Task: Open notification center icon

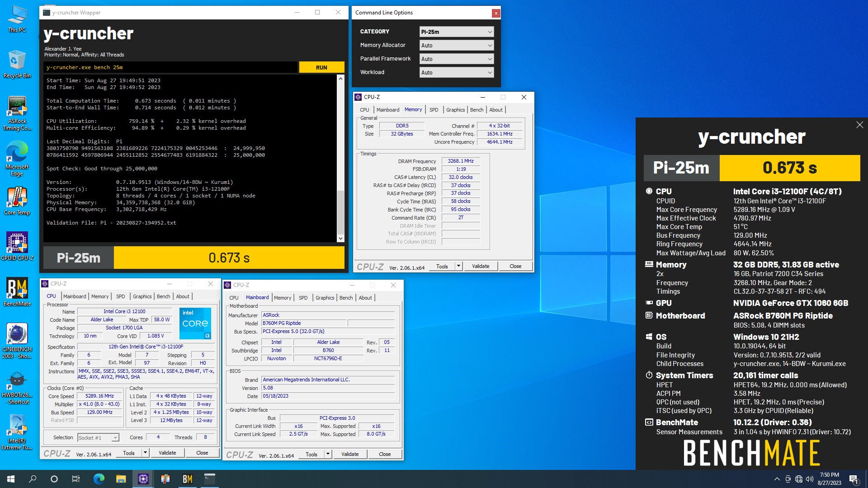Action: click(854, 479)
